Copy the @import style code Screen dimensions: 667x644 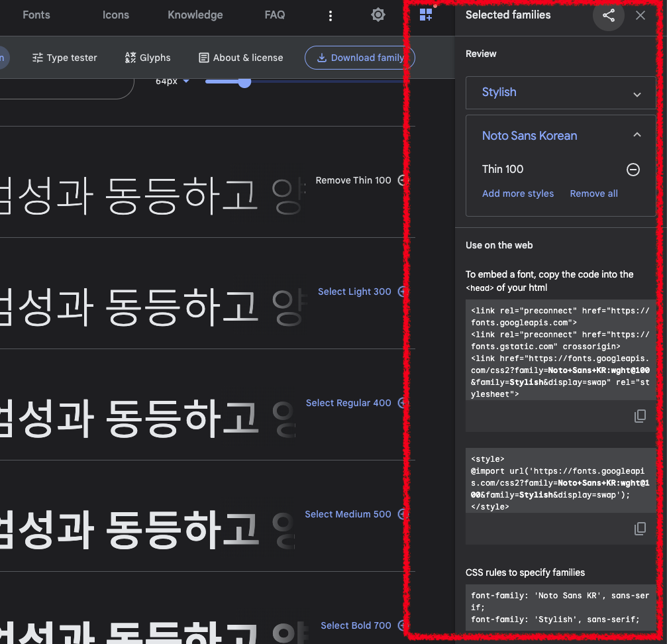(x=641, y=529)
